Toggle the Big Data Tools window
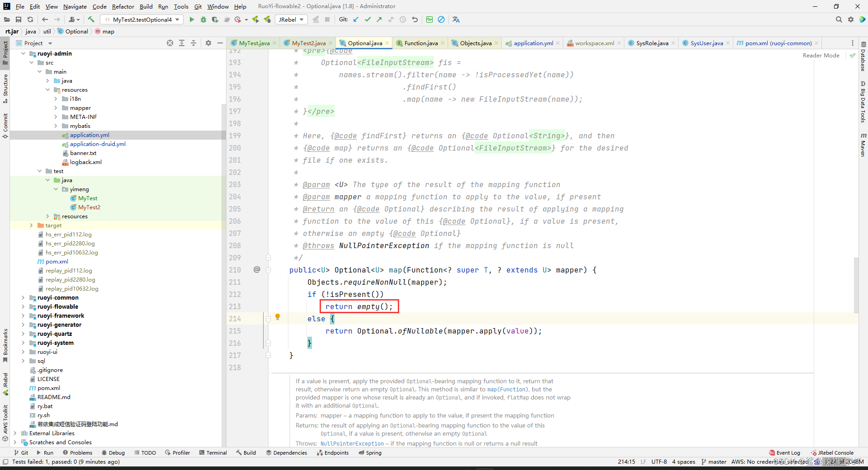Screen dimensions: 868x470 pos(863,102)
